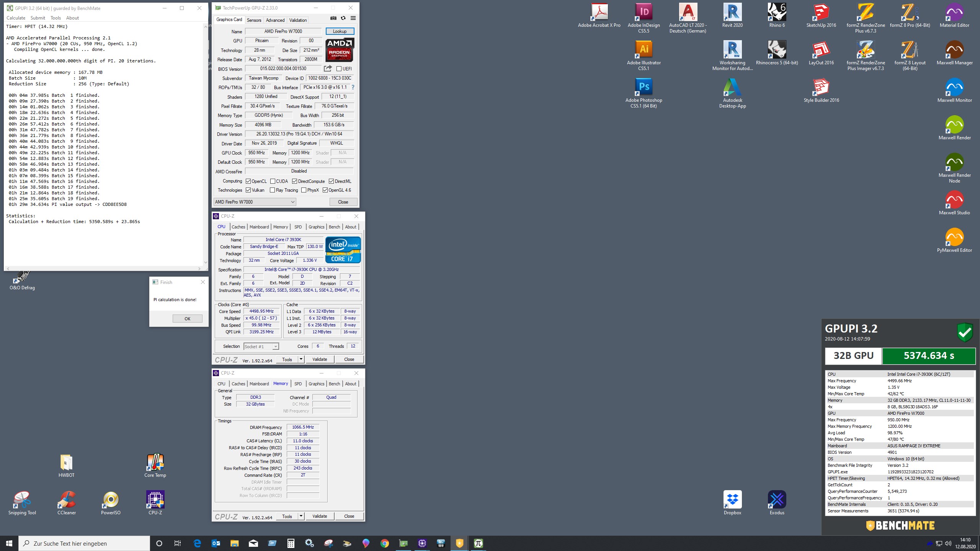Toggle OpenCL checkbox in GPU-Z
980x551 pixels.
point(248,181)
